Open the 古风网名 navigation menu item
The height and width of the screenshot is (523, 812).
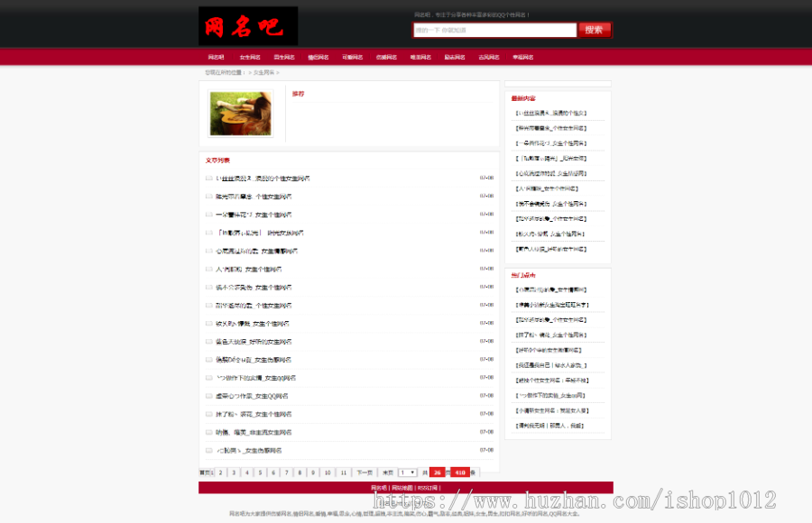click(x=489, y=58)
